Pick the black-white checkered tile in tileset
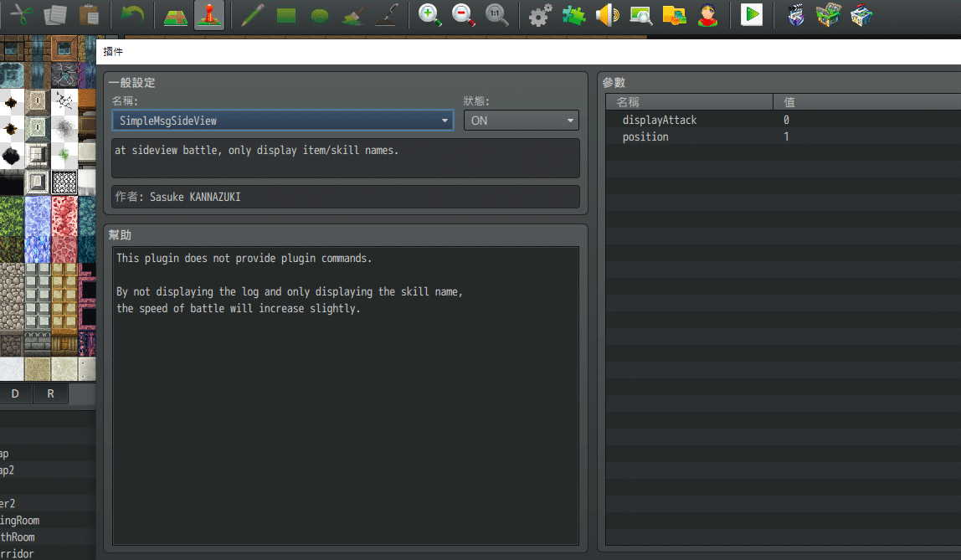The height and width of the screenshot is (560, 961). click(x=64, y=182)
